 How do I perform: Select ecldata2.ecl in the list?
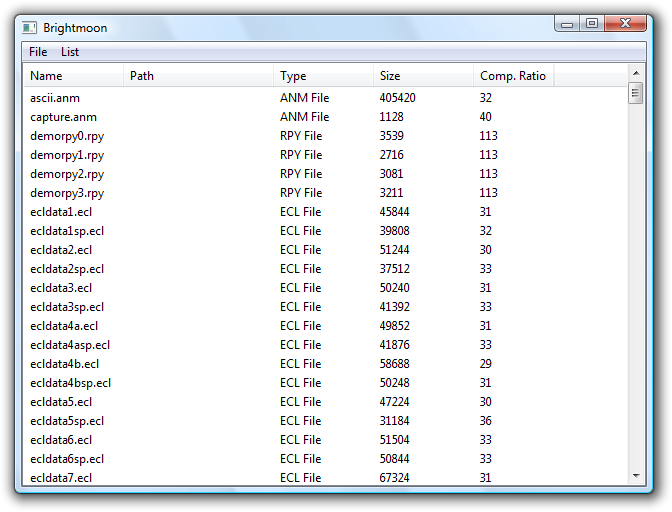coord(61,250)
